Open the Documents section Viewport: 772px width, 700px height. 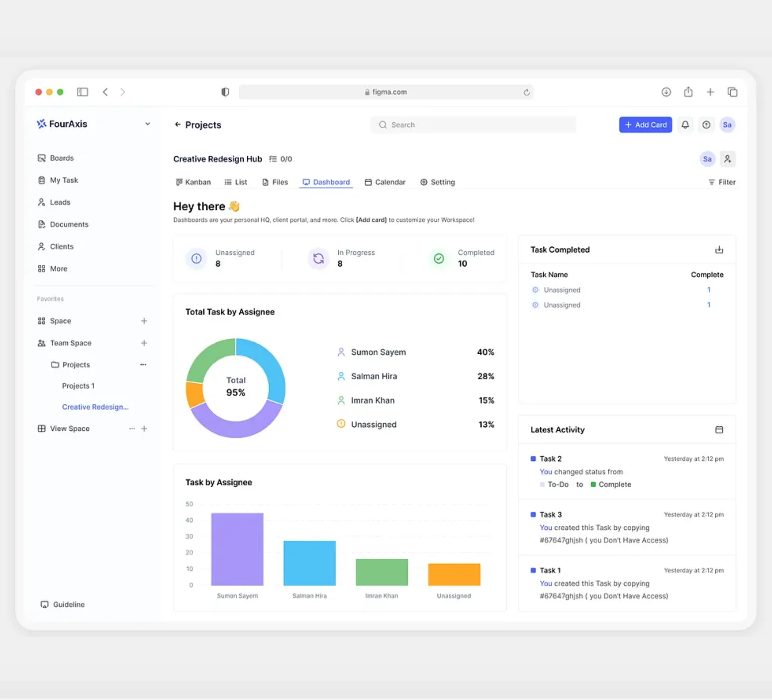pyautogui.click(x=68, y=224)
